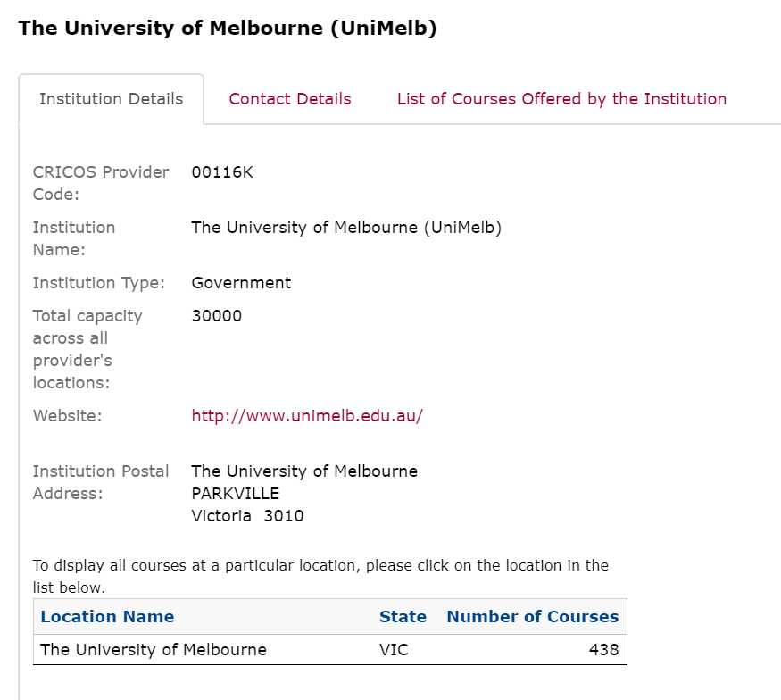Image resolution: width=781 pixels, height=700 pixels.
Task: Click the Website field label
Action: tap(67, 415)
